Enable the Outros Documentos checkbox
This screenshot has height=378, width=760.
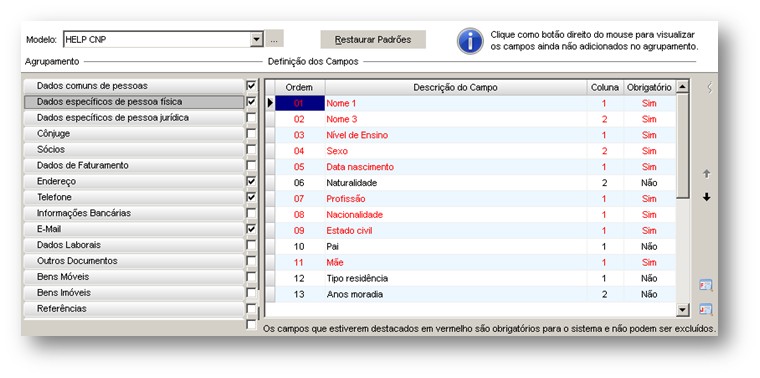click(x=251, y=261)
